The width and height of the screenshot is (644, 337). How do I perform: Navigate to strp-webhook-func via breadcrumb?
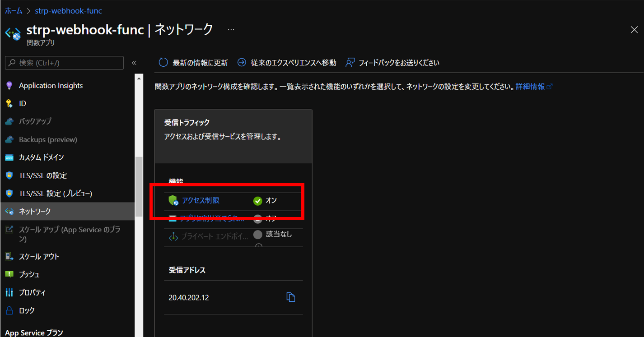(x=68, y=10)
